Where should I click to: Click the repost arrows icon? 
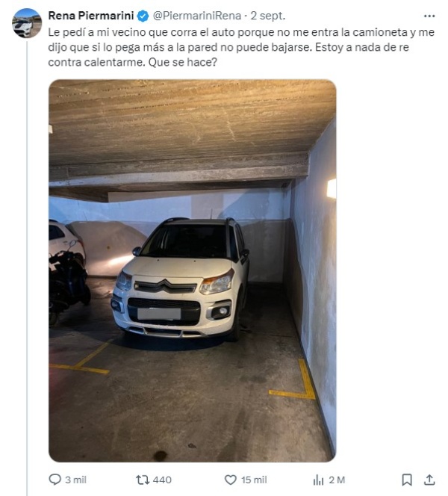click(x=143, y=480)
